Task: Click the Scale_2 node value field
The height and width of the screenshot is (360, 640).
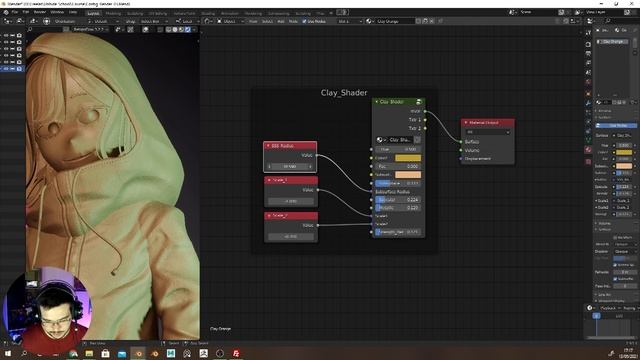Action: click(x=291, y=236)
